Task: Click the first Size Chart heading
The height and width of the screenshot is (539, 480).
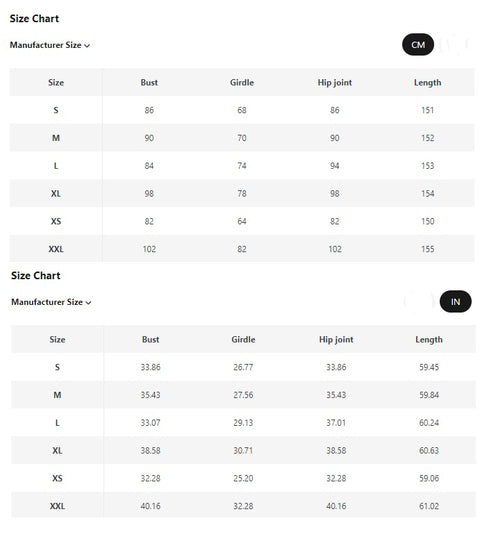Action: [34, 19]
